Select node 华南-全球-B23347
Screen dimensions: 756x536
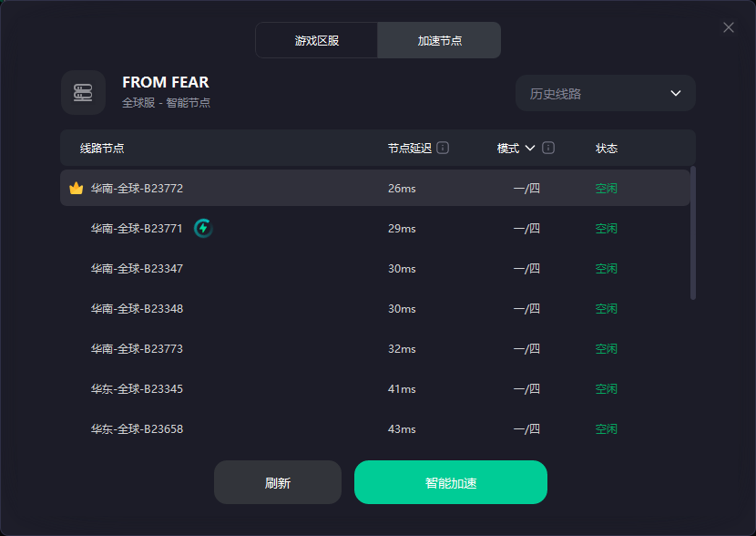375,269
